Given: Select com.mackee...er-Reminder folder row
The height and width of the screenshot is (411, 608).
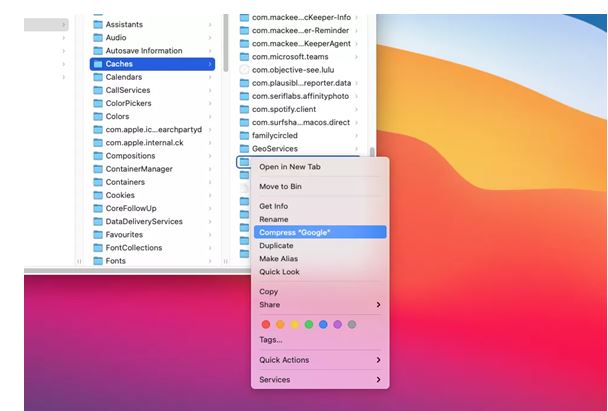Looking at the screenshot, I should (299, 31).
